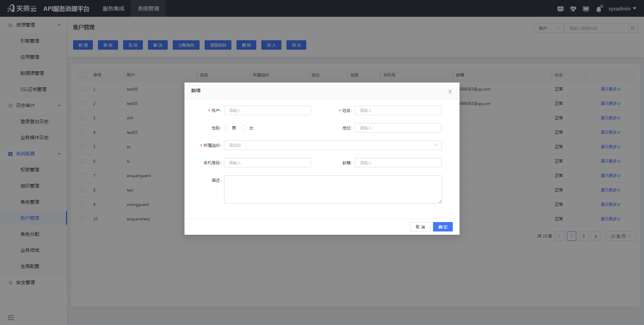The height and width of the screenshot is (325, 644).
Task: Select the 女 gender radio button
Action: [244, 128]
